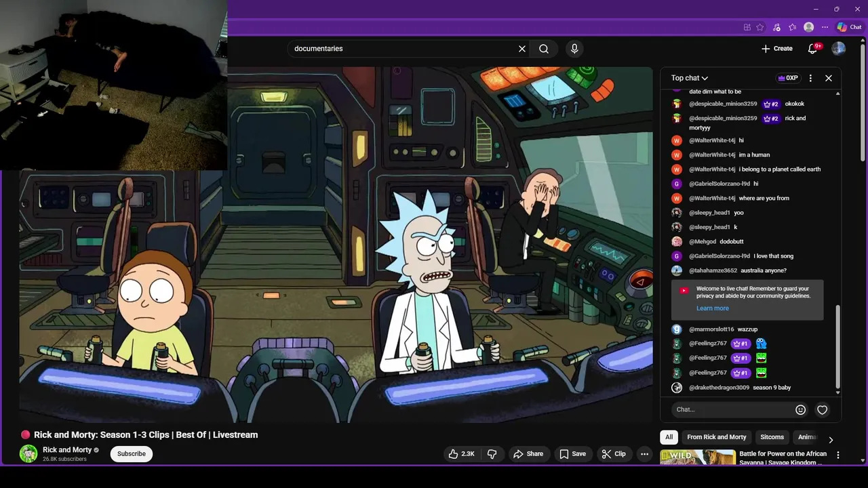868x488 pixels.
Task: Click @GabrielSolorzano-l9d message 'I love that song'
Action: [x=773, y=256]
